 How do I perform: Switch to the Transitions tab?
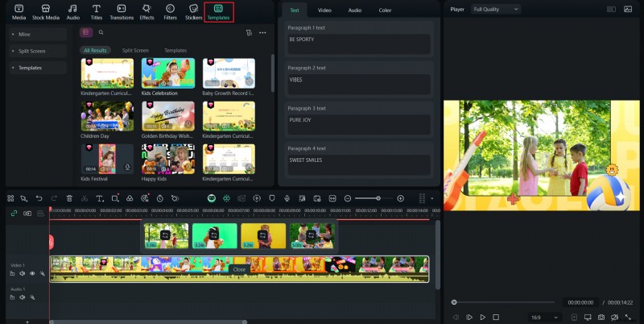tap(122, 12)
